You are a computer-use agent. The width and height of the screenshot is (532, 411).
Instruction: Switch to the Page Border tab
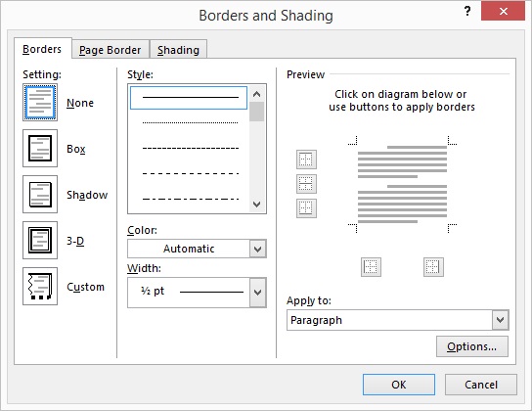[111, 50]
